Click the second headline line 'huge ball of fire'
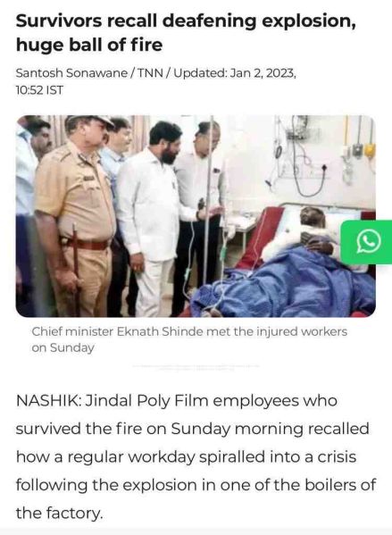This screenshot has width=392, height=535. [x=89, y=46]
